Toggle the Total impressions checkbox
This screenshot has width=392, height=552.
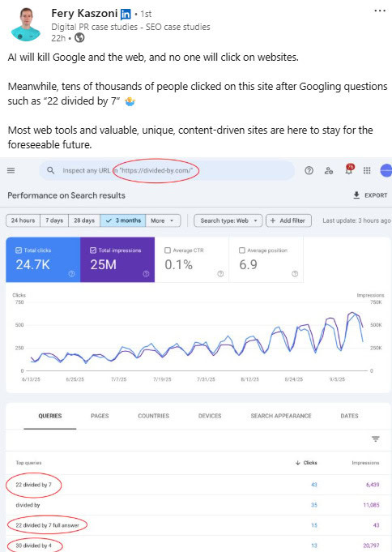tap(93, 250)
